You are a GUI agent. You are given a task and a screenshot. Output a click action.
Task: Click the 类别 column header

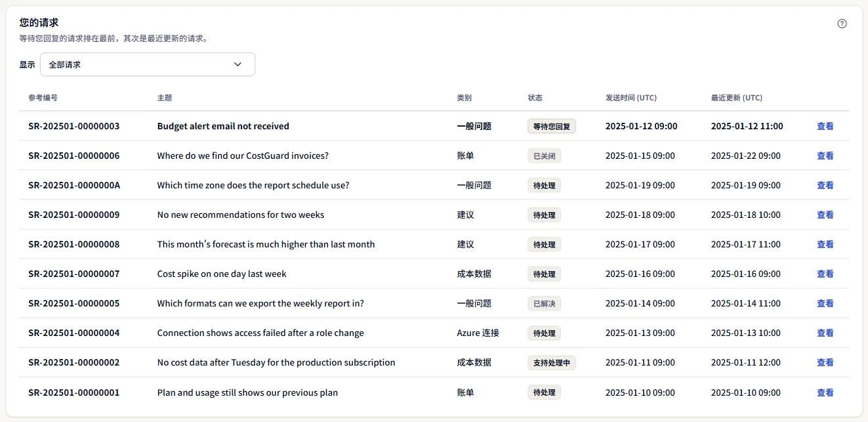465,98
